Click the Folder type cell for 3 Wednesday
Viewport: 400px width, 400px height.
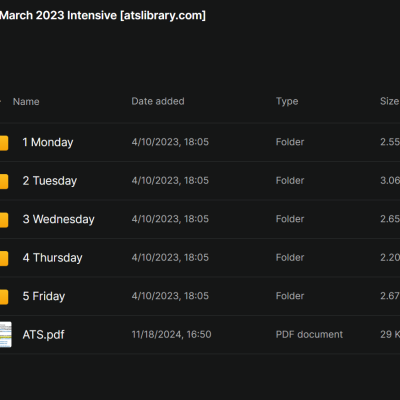290,219
